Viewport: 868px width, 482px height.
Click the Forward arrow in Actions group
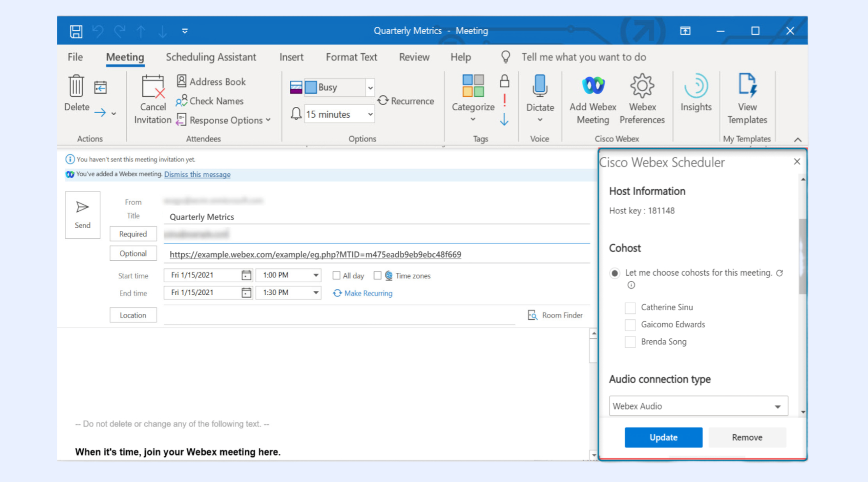click(100, 112)
